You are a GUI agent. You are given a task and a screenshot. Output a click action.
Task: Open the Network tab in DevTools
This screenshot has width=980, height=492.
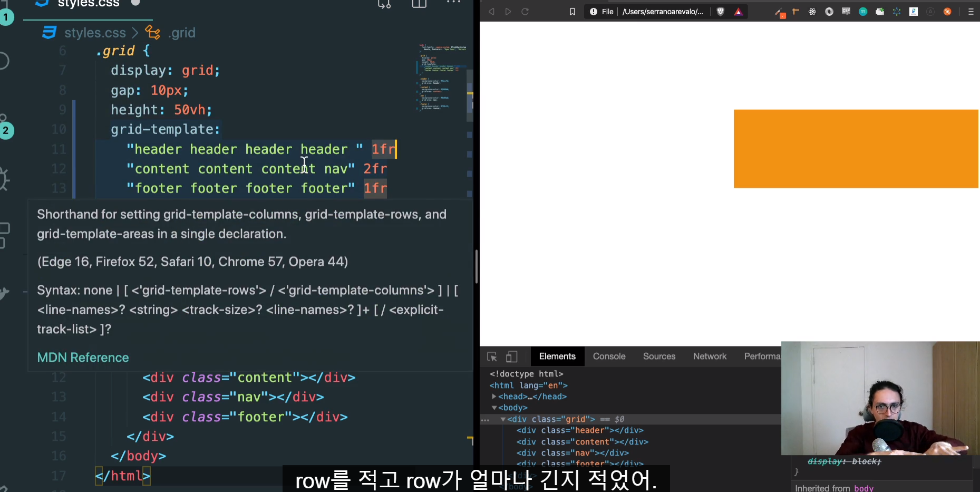click(710, 356)
